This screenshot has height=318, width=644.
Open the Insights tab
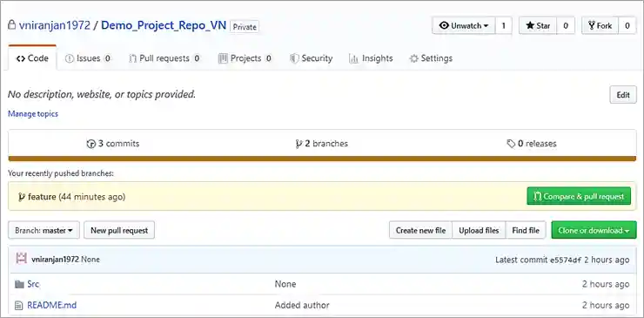coord(371,58)
